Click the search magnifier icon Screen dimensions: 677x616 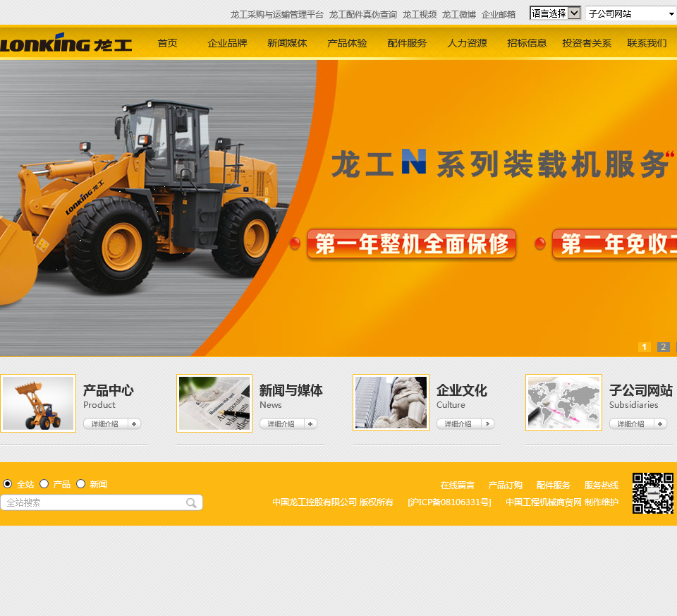pyautogui.click(x=191, y=503)
